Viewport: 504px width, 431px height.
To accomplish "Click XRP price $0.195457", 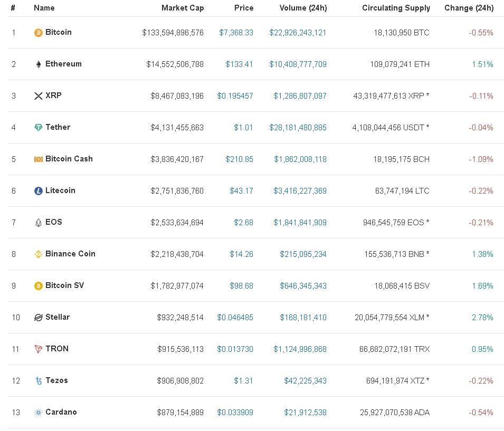I will tap(235, 96).
